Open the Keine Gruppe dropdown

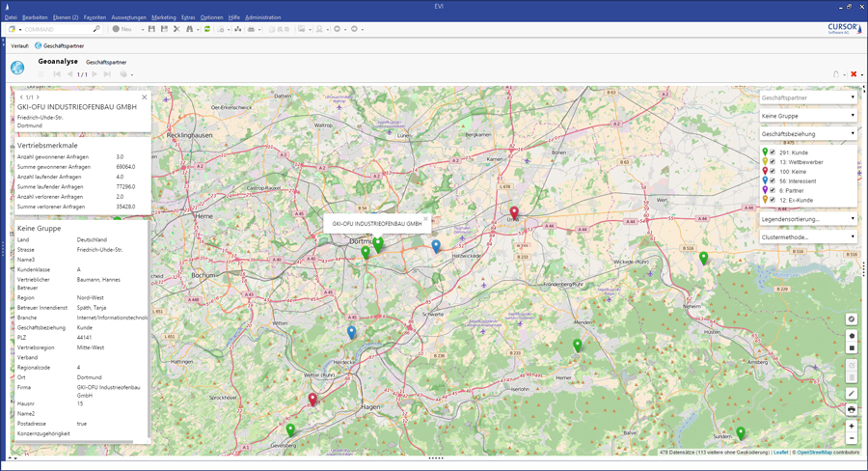807,116
